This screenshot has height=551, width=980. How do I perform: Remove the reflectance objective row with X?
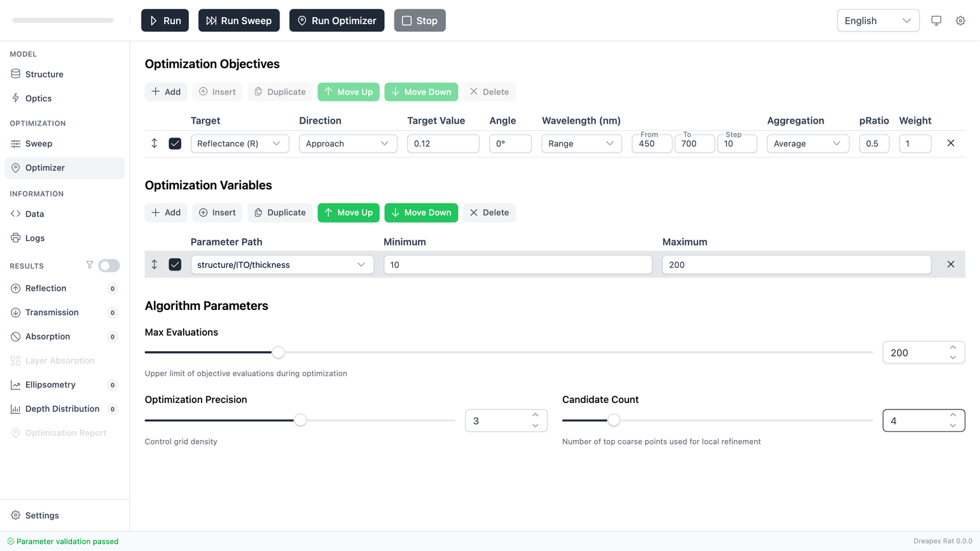951,143
